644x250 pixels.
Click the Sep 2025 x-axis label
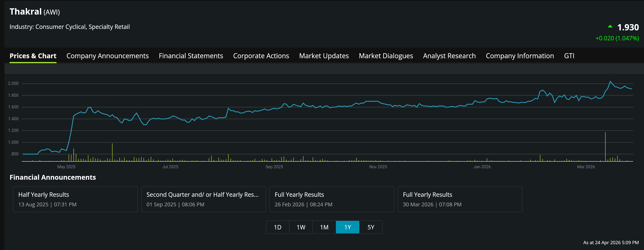point(274,167)
